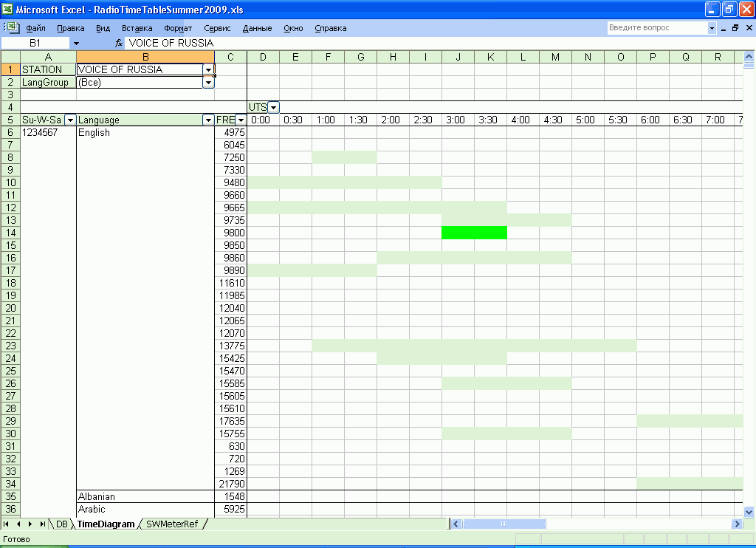
Task: Open the Su-W-Sa field dropdown
Action: coord(70,120)
